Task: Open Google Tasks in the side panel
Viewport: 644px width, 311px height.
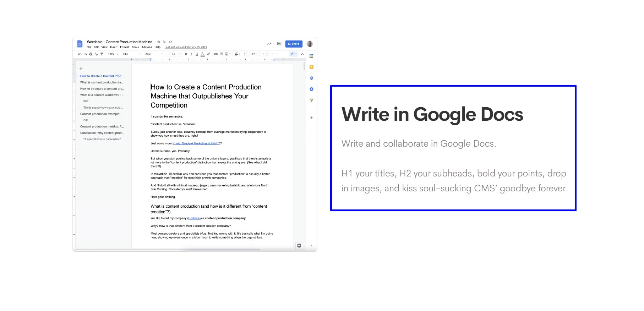Action: pos(311,78)
